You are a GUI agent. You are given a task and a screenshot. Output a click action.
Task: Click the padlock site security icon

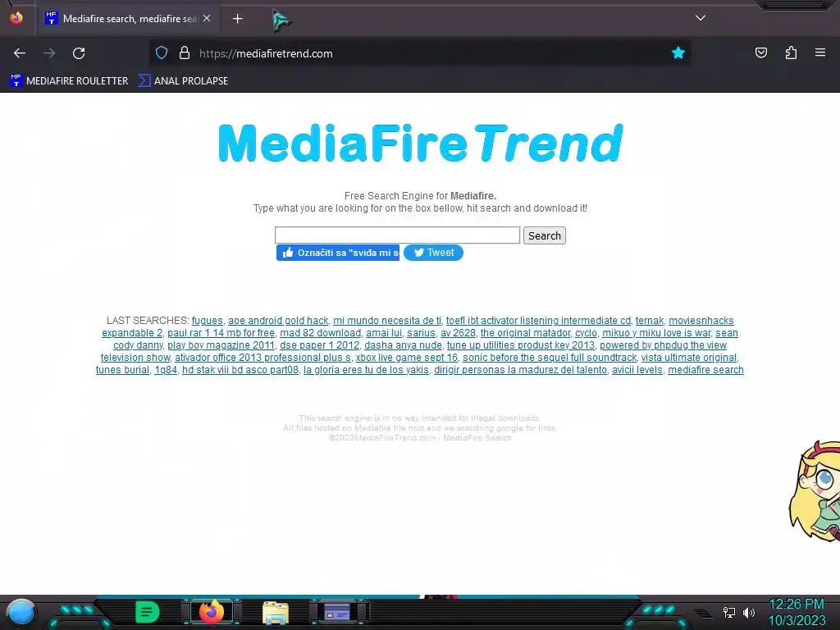coord(185,52)
